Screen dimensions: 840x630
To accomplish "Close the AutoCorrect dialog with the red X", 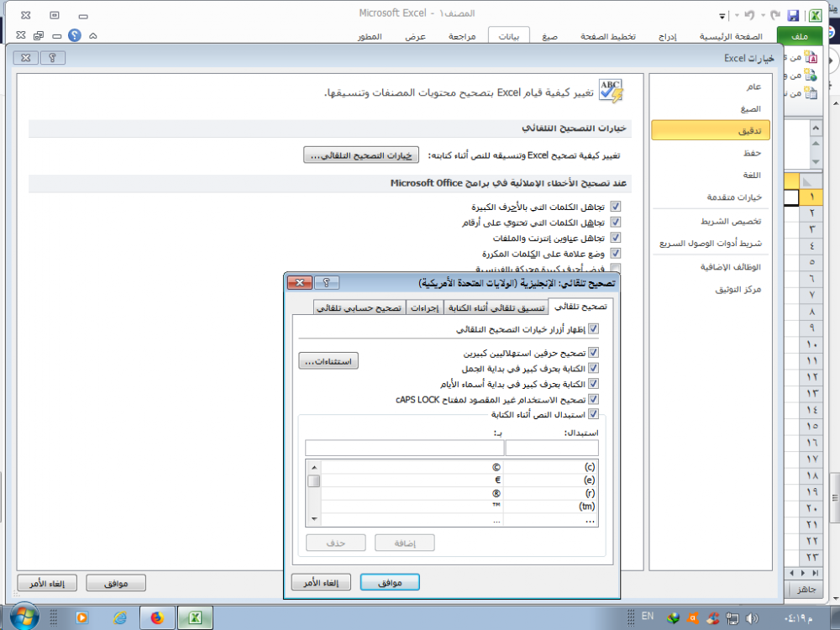I will tap(300, 282).
